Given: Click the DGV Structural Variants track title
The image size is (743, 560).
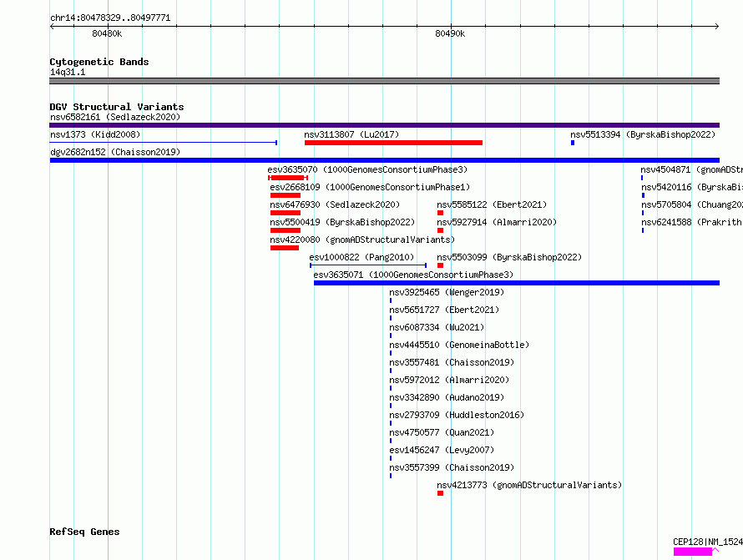Looking at the screenshot, I should (x=117, y=107).
